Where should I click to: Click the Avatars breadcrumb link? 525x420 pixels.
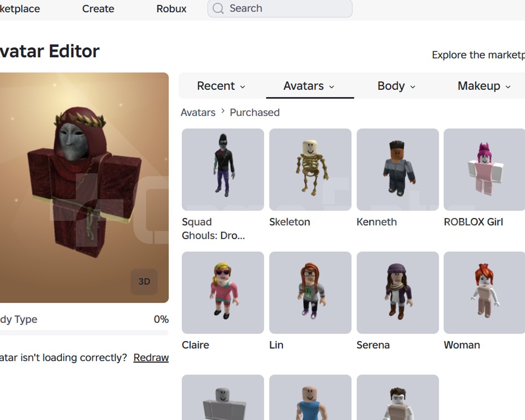pyautogui.click(x=198, y=112)
